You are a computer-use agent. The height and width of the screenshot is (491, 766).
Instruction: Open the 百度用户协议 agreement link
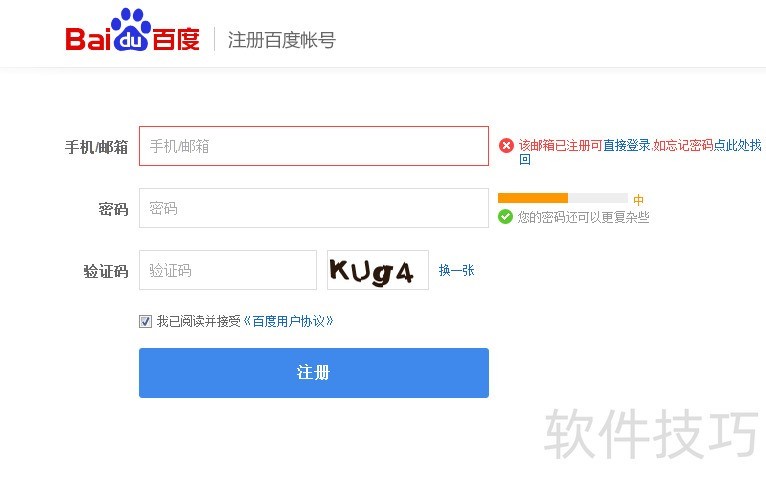pos(288,321)
